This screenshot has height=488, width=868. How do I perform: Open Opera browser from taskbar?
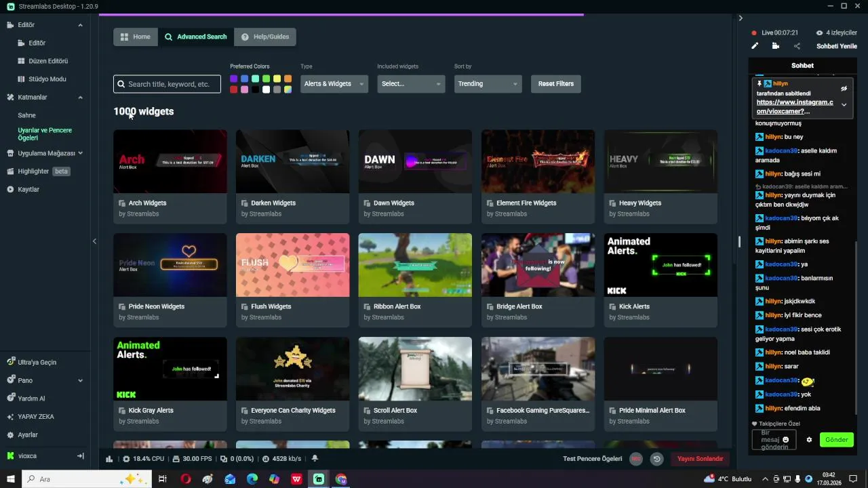click(x=185, y=479)
